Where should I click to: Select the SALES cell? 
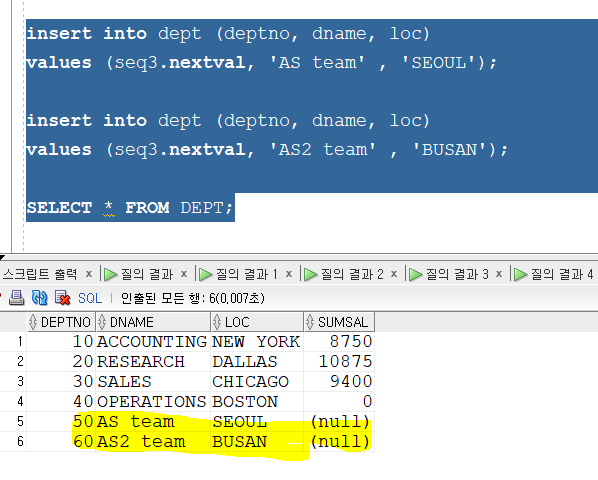(153, 382)
